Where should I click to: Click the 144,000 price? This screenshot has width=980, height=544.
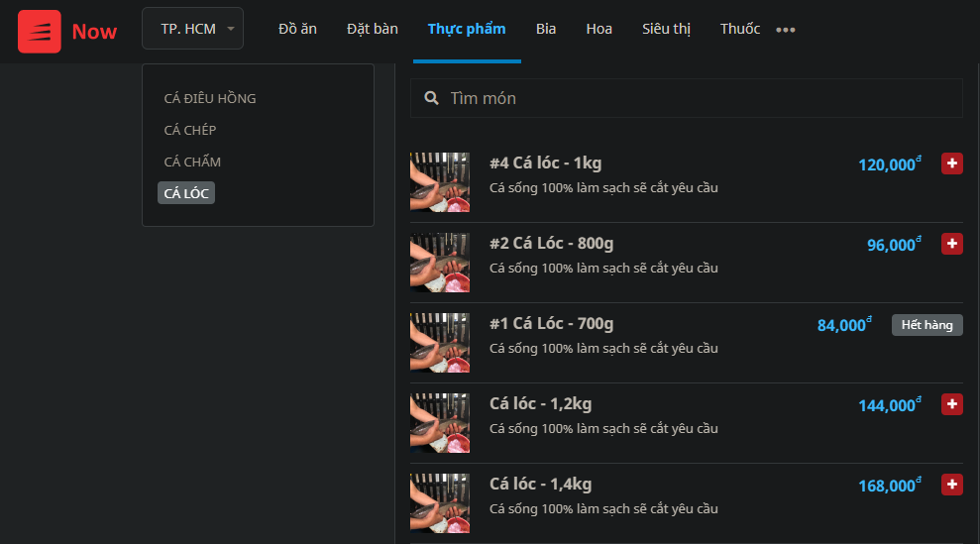click(x=890, y=404)
